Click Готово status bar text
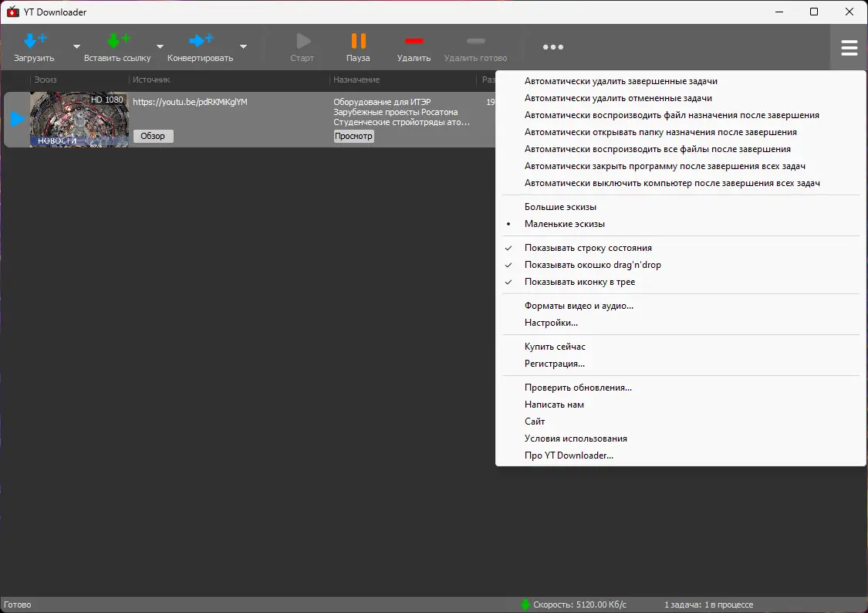The height and width of the screenshot is (613, 868). pyautogui.click(x=18, y=605)
